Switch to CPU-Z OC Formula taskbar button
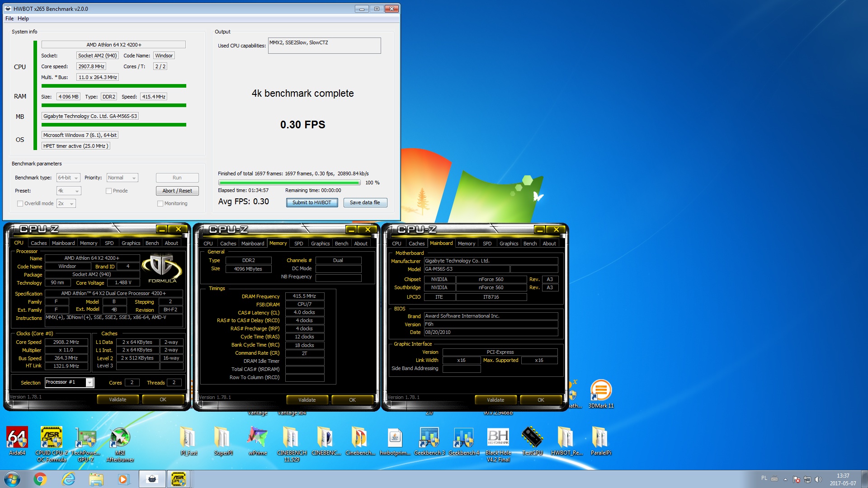 pos(179,479)
